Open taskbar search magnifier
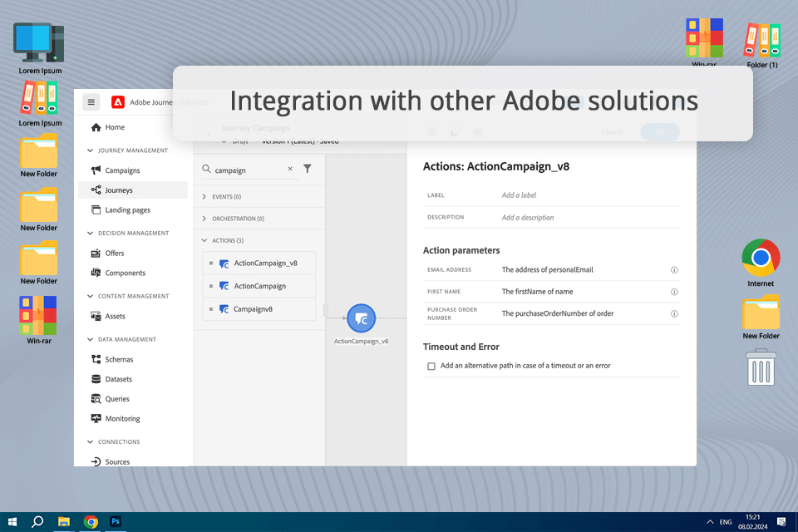This screenshot has width=798, height=532. (x=37, y=522)
